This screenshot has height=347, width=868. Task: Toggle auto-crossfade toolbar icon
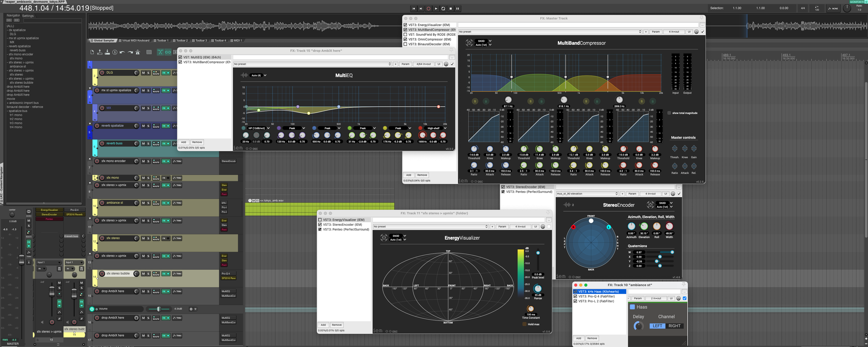point(160,52)
